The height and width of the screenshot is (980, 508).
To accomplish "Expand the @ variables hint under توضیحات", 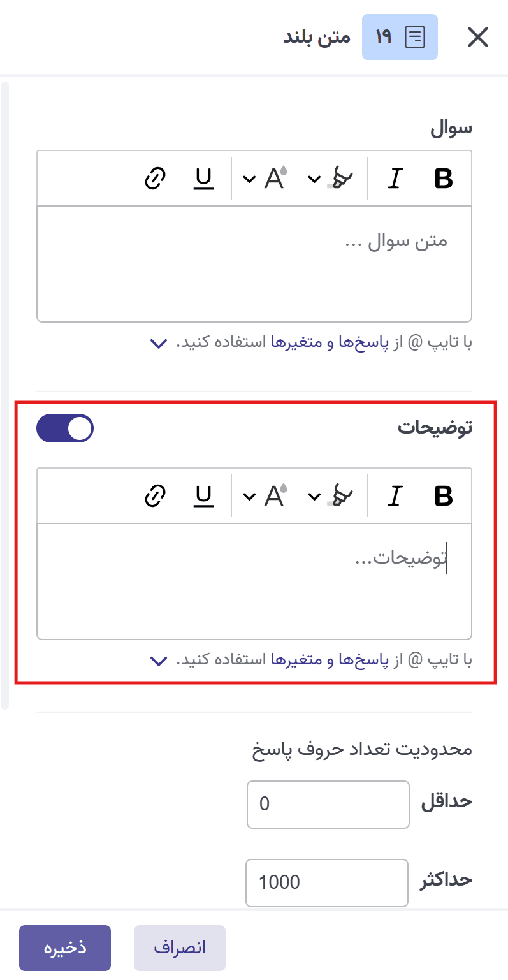I will coord(159,661).
